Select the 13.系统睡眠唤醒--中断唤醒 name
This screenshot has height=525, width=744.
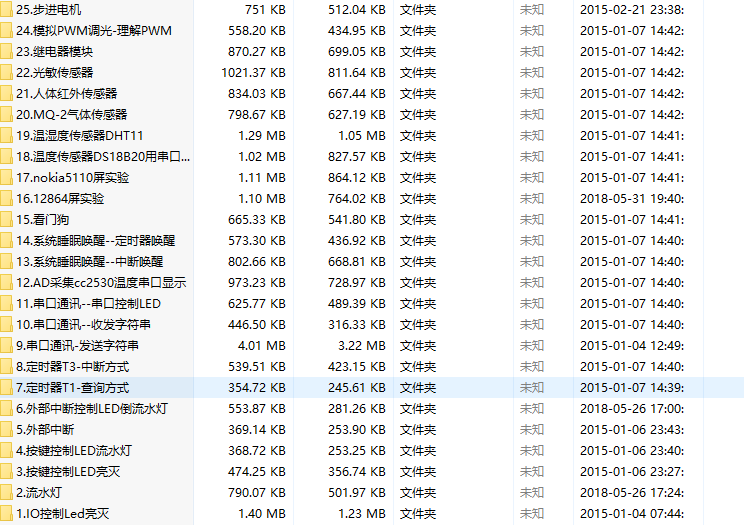point(90,262)
